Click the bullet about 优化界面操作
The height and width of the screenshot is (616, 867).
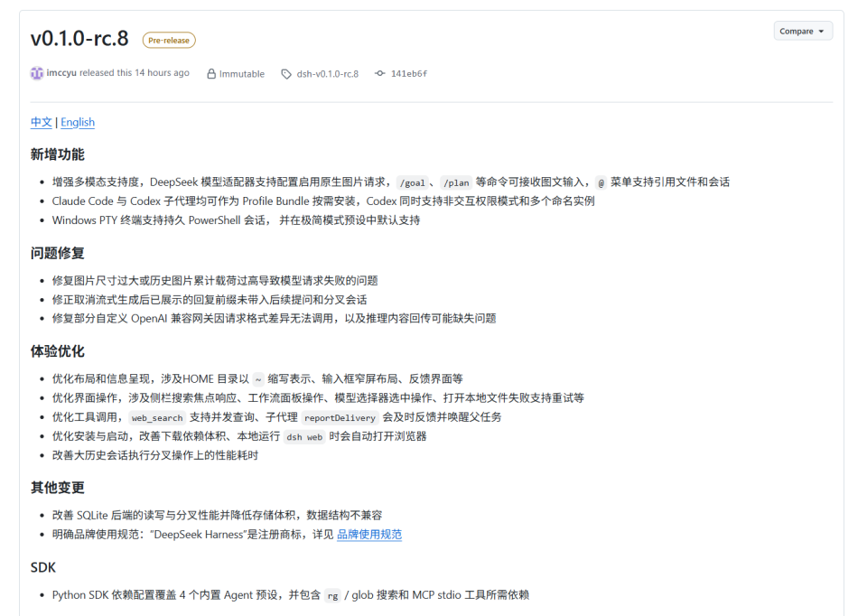tap(318, 398)
